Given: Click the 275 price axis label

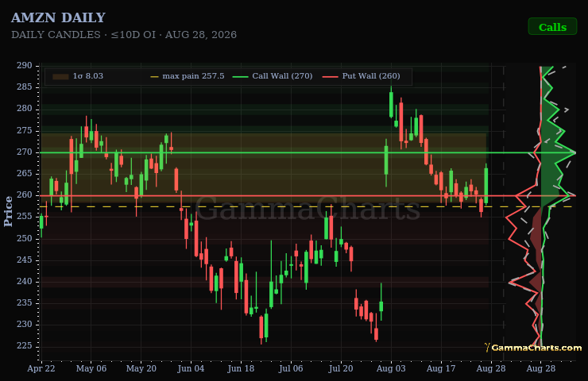Looking at the screenshot, I should coord(25,130).
